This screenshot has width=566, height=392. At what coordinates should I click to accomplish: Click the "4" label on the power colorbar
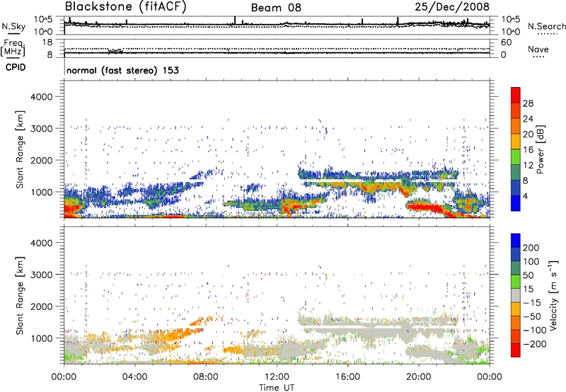click(525, 197)
